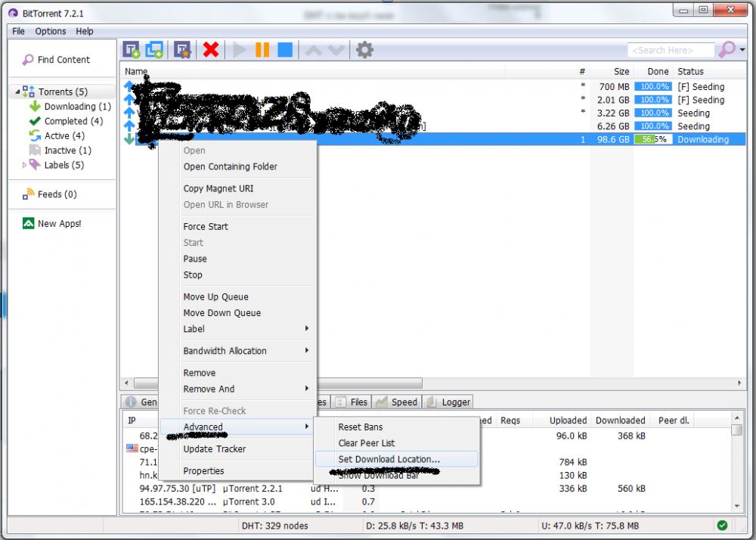Click the 56.5% download progress bar

click(652, 140)
